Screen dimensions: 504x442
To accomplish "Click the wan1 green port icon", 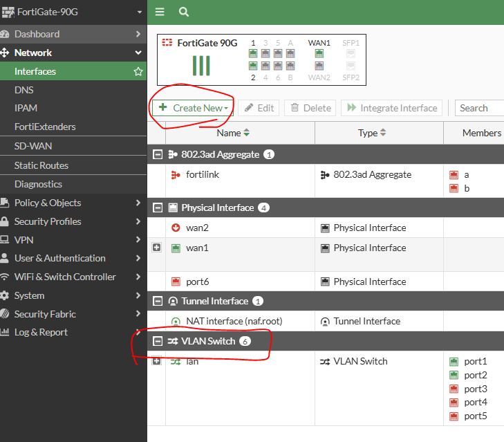I will [176, 248].
